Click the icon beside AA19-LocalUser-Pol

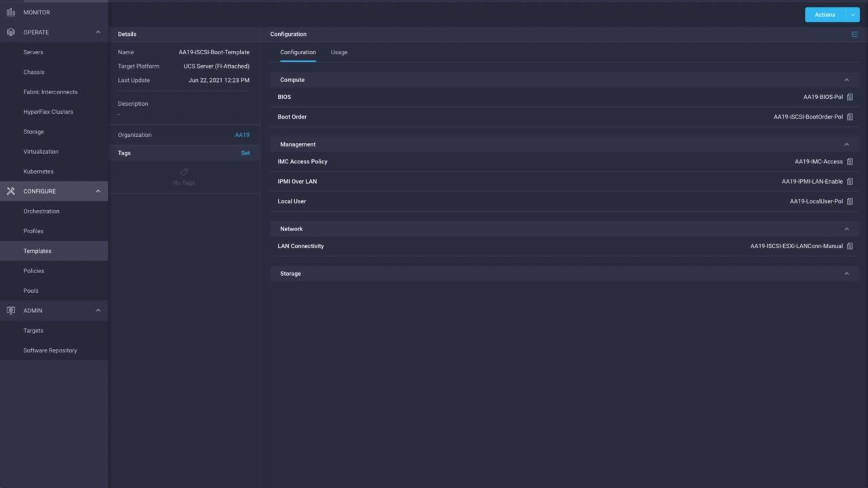(850, 201)
